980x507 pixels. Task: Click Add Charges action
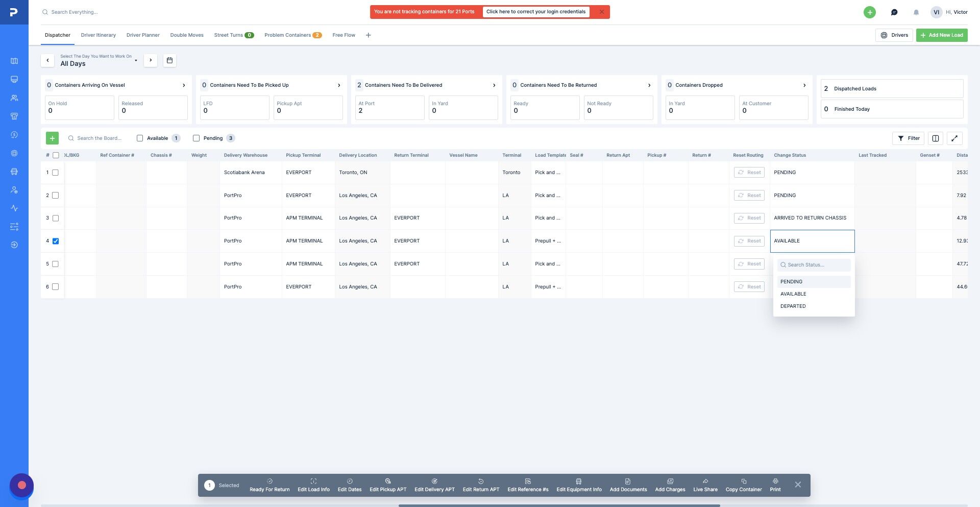click(670, 485)
